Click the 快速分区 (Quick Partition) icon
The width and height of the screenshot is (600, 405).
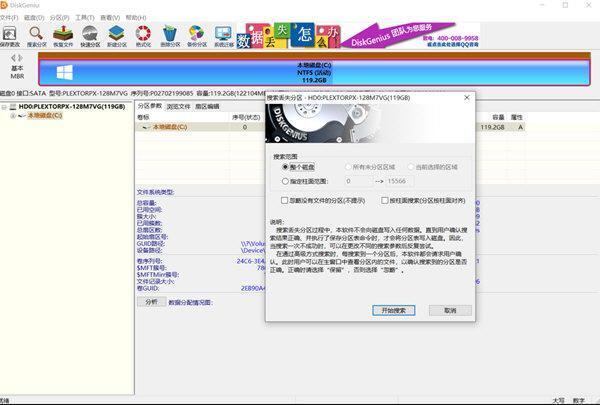pyautogui.click(x=90, y=38)
